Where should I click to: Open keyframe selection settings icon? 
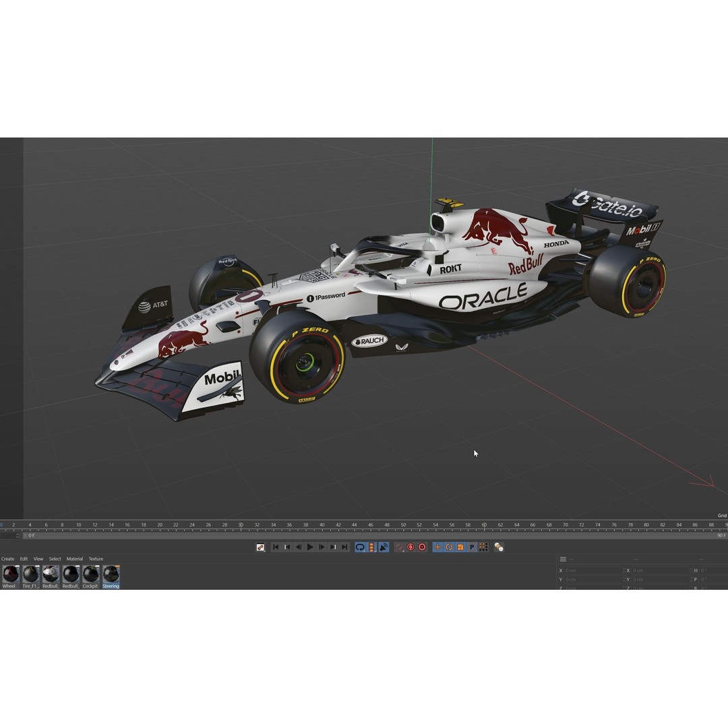pos(422,547)
